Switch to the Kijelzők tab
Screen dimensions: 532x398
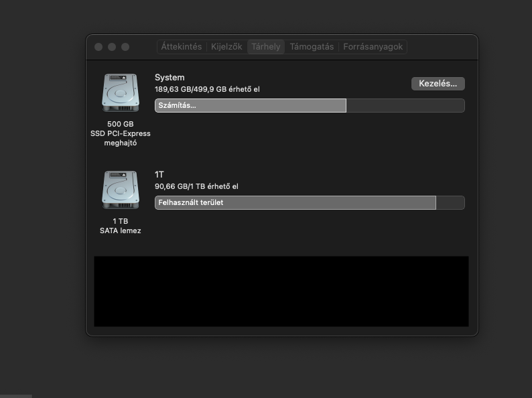226,47
